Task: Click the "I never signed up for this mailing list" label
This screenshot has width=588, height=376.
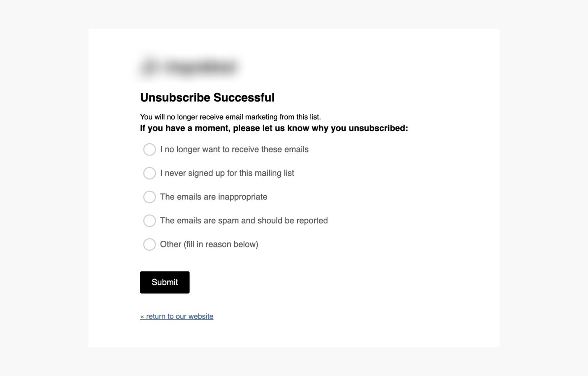Action: click(227, 173)
